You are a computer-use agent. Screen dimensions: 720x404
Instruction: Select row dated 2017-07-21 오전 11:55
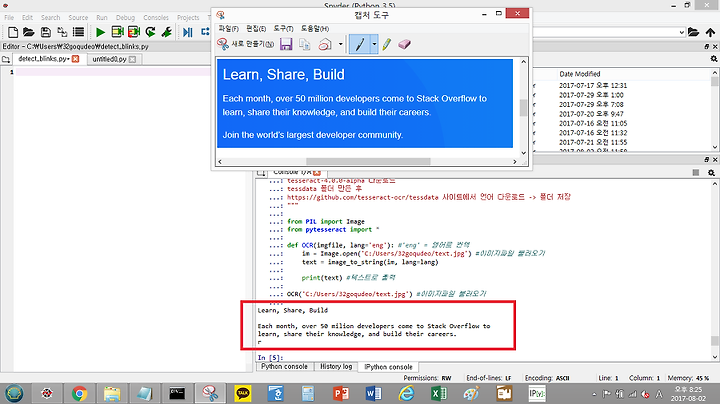[593, 142]
